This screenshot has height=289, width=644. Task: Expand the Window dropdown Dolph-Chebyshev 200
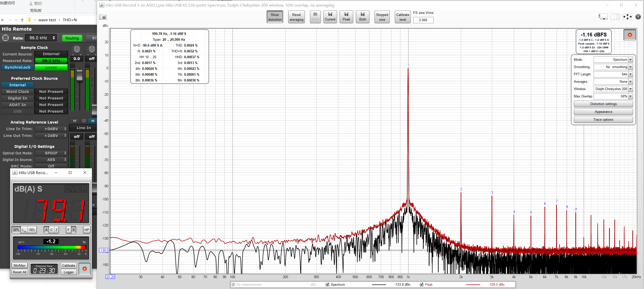(613, 89)
